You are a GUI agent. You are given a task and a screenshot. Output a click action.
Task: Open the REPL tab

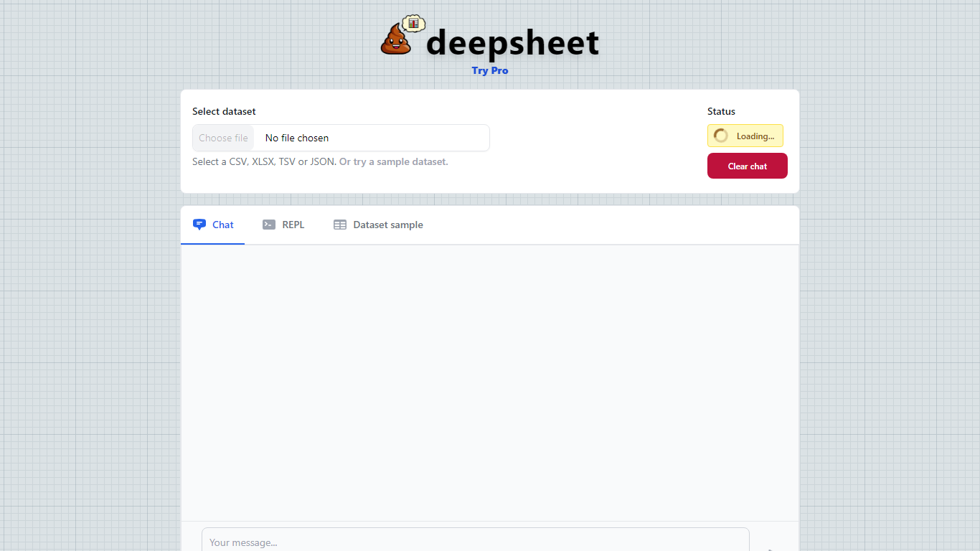coord(283,225)
